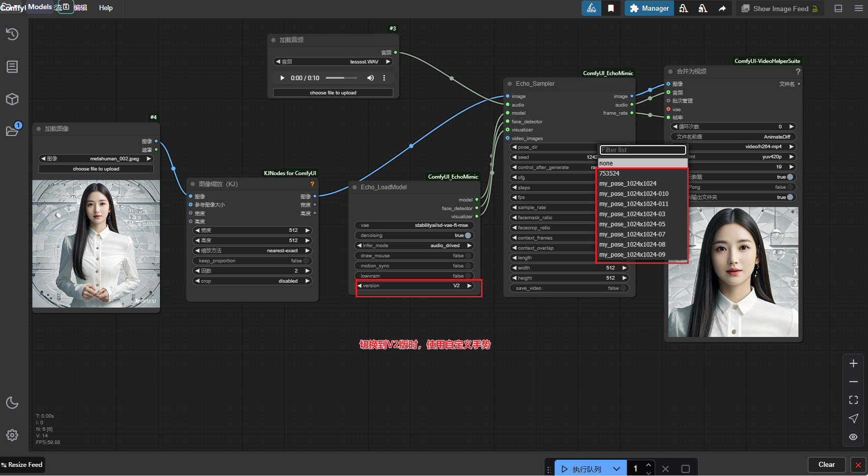The height and width of the screenshot is (476, 868).
Task: Mute the audio preview speaker icon
Action: (370, 78)
